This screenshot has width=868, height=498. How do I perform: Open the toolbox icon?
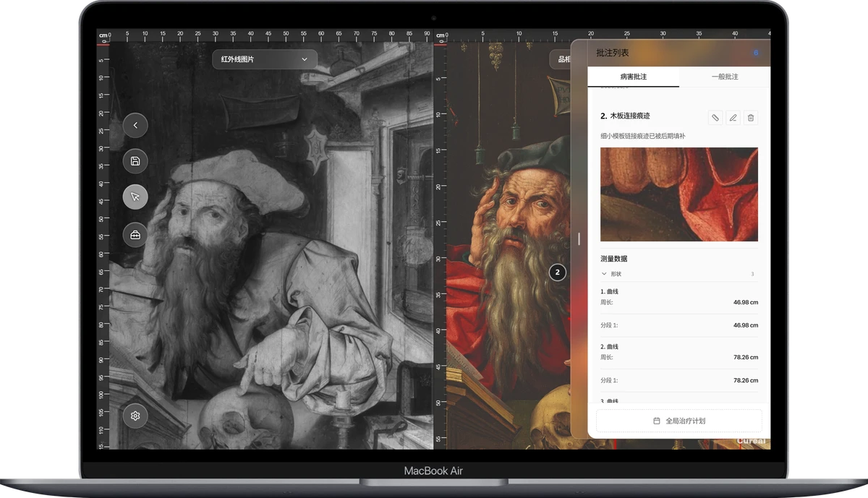pyautogui.click(x=135, y=235)
